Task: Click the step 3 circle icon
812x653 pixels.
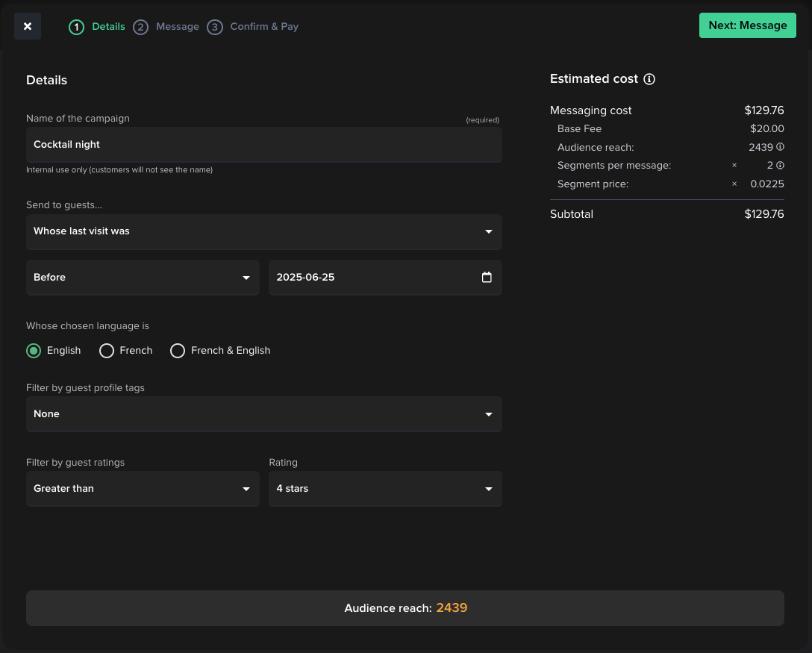Action: [215, 27]
